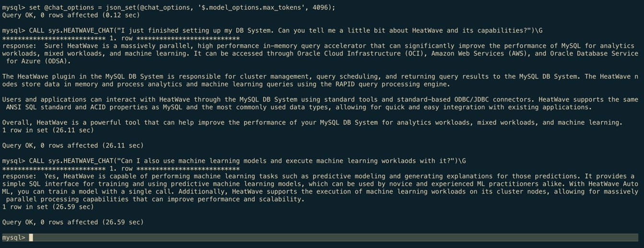Viewport: 644px width, 248px height.
Task: Click the empty mysql prompt at bottom
Action: click(x=13, y=237)
